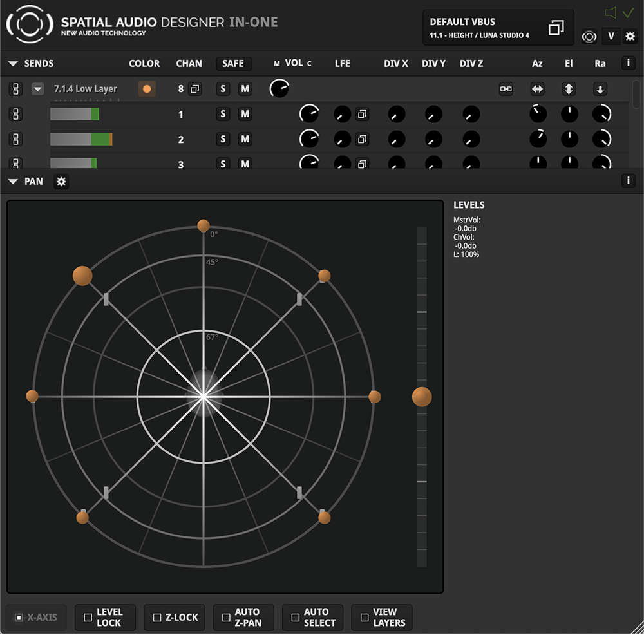Viewport: 644px width, 644px height.
Task: Solo channel 3
Action: coord(223,163)
